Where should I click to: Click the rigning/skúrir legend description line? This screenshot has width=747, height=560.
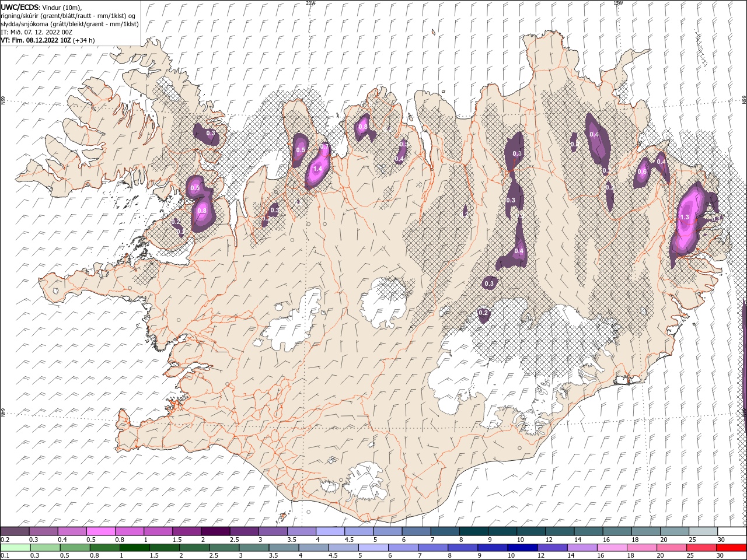click(68, 16)
